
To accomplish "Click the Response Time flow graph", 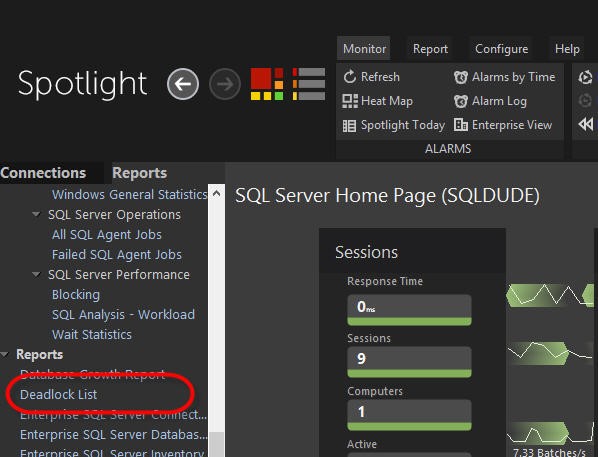I will (550, 295).
